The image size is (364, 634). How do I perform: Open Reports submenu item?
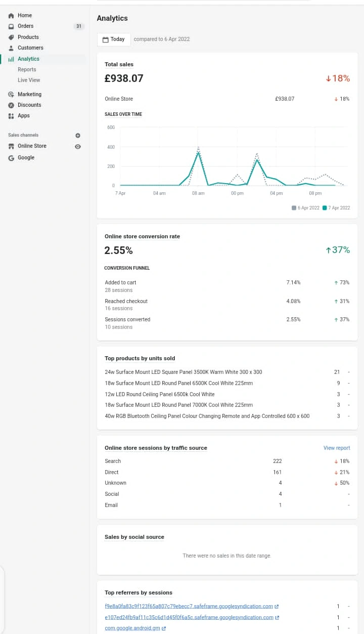pos(27,70)
